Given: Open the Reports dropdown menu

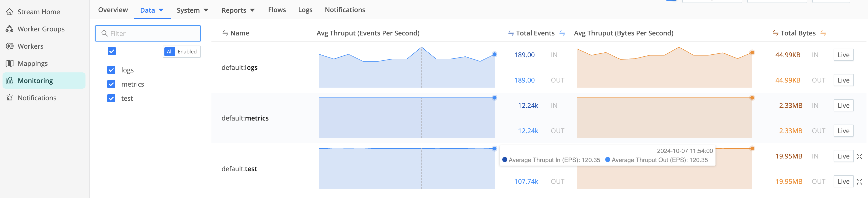Looking at the screenshot, I should coord(238,10).
